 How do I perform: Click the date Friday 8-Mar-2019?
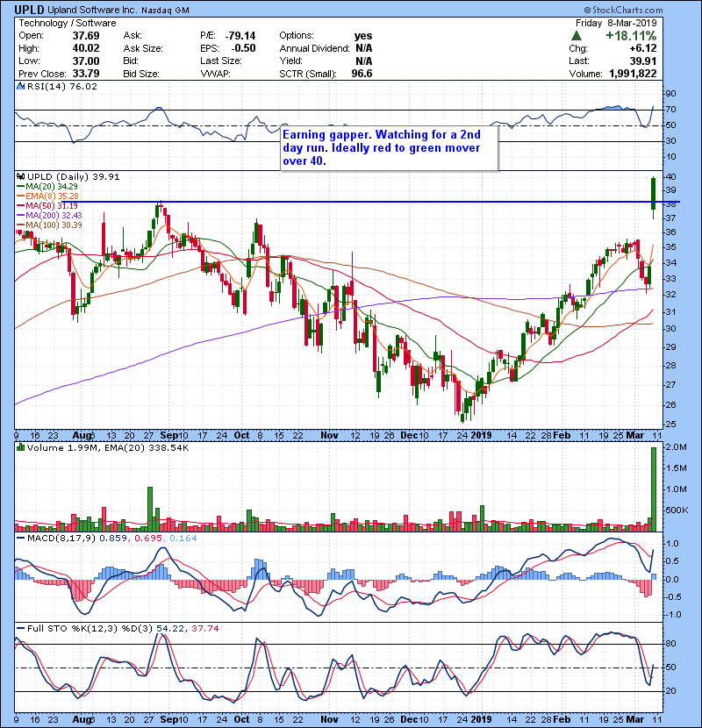(616, 23)
